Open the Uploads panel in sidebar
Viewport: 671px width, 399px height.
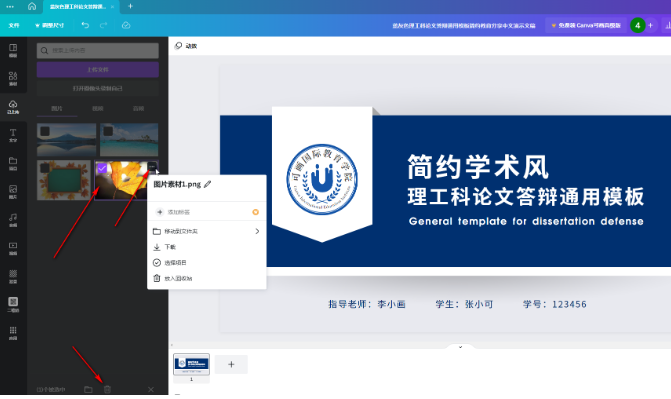point(13,107)
